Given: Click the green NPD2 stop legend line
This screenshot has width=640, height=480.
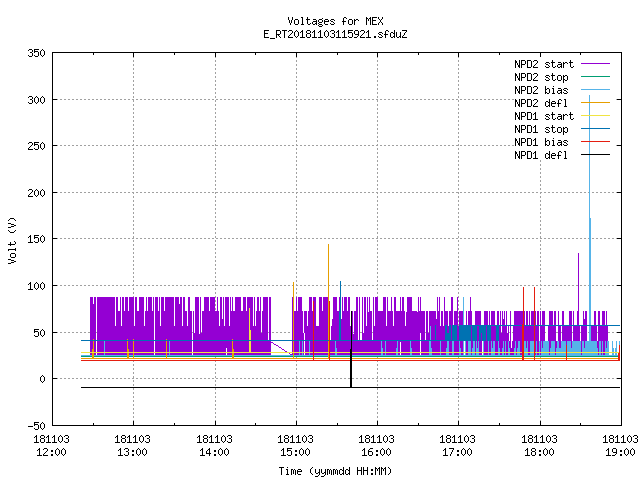Looking at the screenshot, I should click(x=595, y=76).
